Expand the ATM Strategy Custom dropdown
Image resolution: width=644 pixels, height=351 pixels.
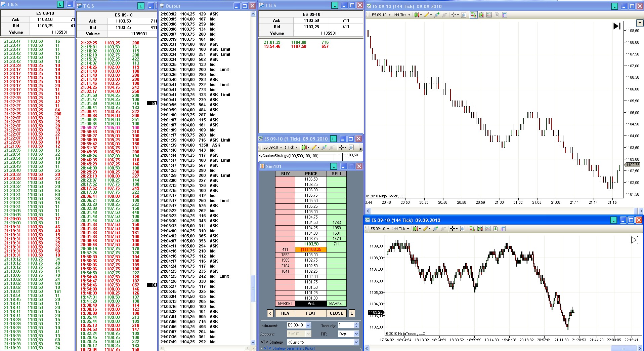(x=356, y=342)
